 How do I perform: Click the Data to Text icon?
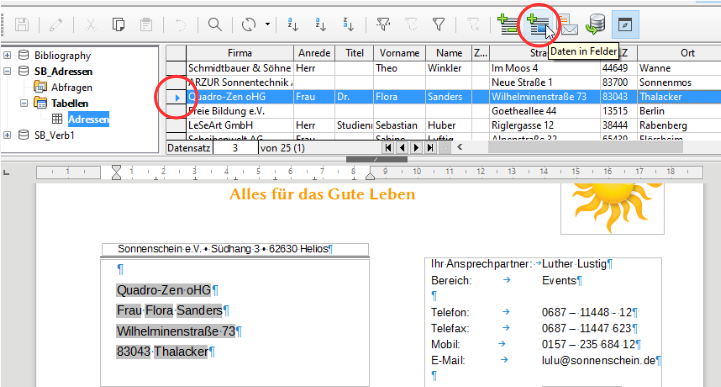coord(508,24)
